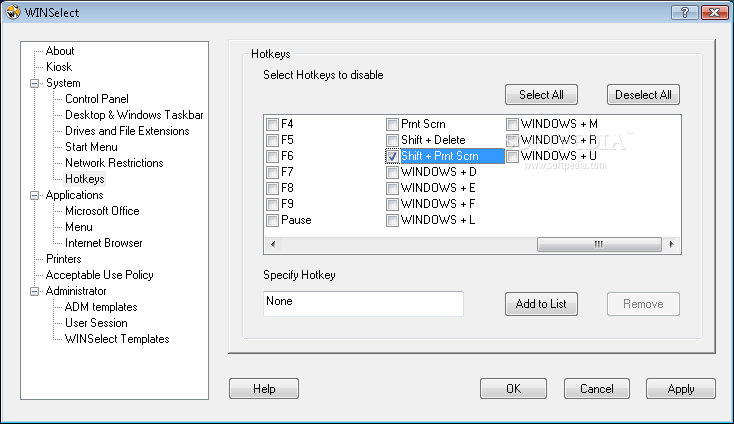
Task: Click the WINSelect title bar app icon
Action: point(13,12)
